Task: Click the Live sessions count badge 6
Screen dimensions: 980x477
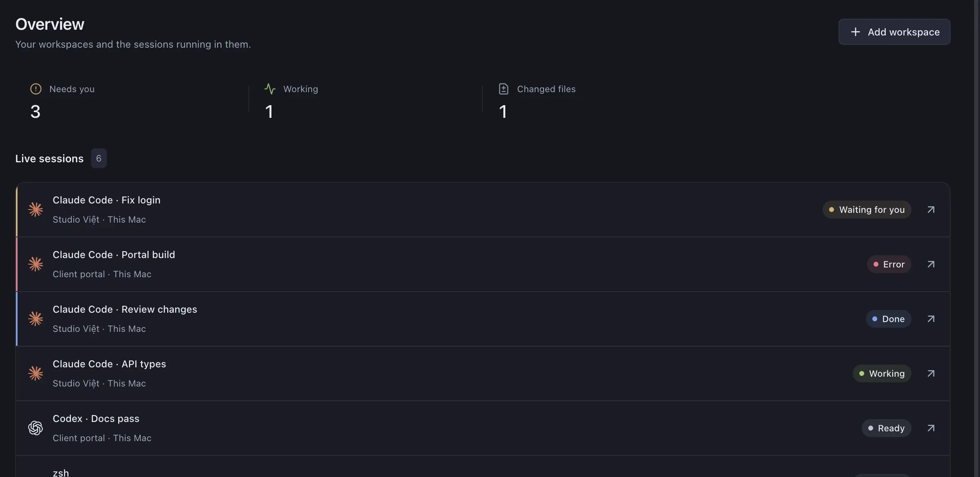Action: [99, 158]
